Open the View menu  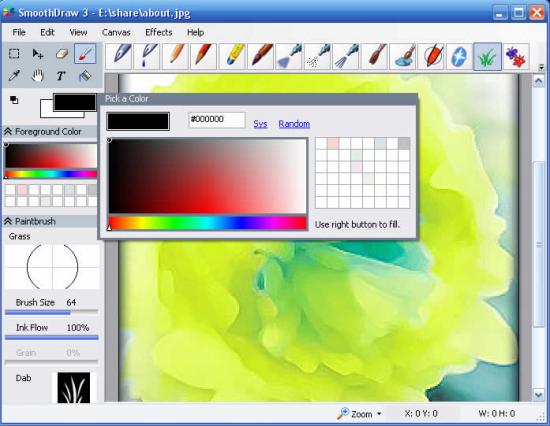click(78, 32)
